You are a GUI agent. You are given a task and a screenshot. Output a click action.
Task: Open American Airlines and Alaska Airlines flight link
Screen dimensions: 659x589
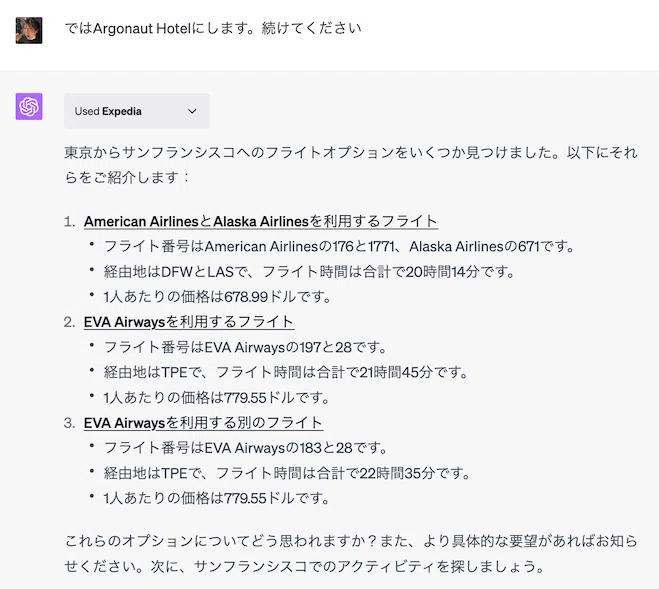pos(261,221)
